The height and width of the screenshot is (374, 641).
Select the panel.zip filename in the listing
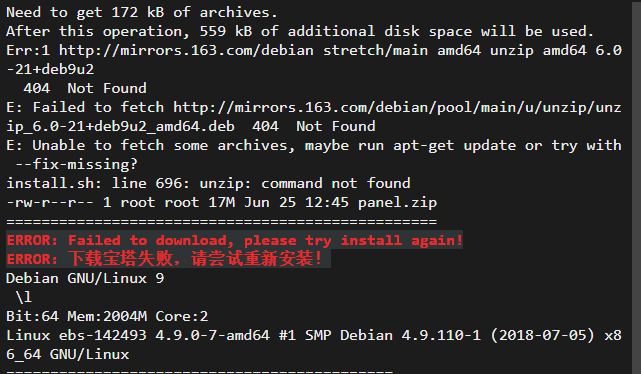[x=397, y=202]
